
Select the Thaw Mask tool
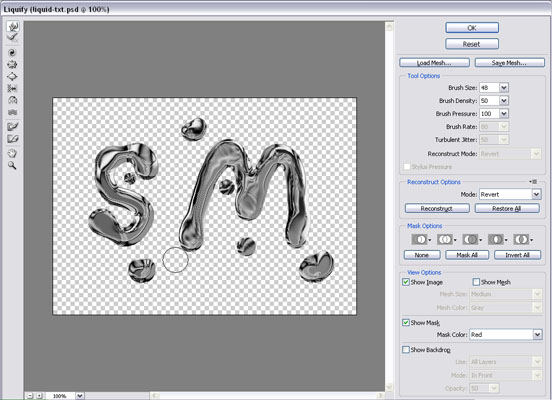[x=13, y=139]
